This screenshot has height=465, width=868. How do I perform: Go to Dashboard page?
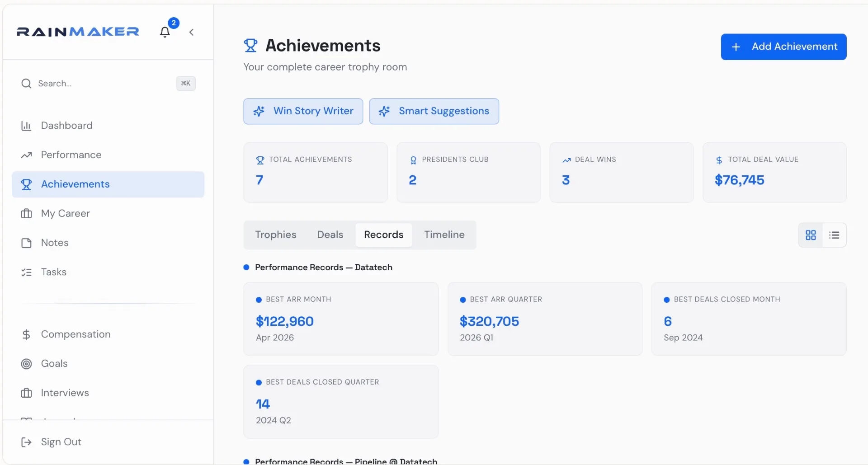[108, 126]
